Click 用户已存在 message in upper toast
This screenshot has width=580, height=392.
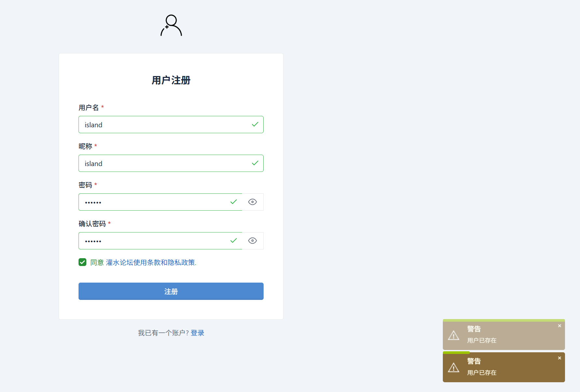[x=482, y=340]
